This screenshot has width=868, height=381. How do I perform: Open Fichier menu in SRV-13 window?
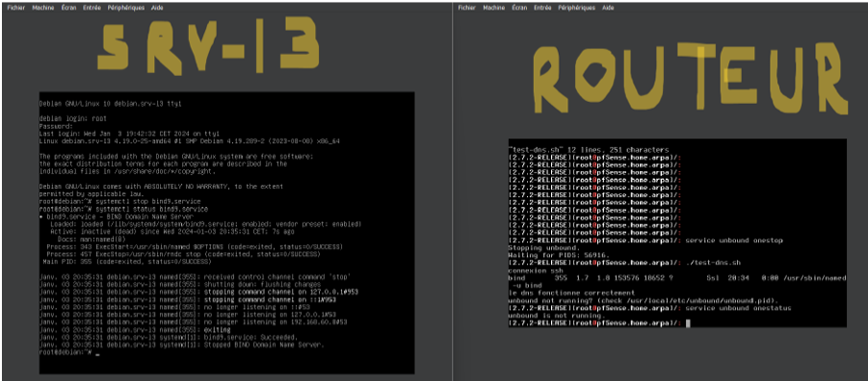[16, 9]
